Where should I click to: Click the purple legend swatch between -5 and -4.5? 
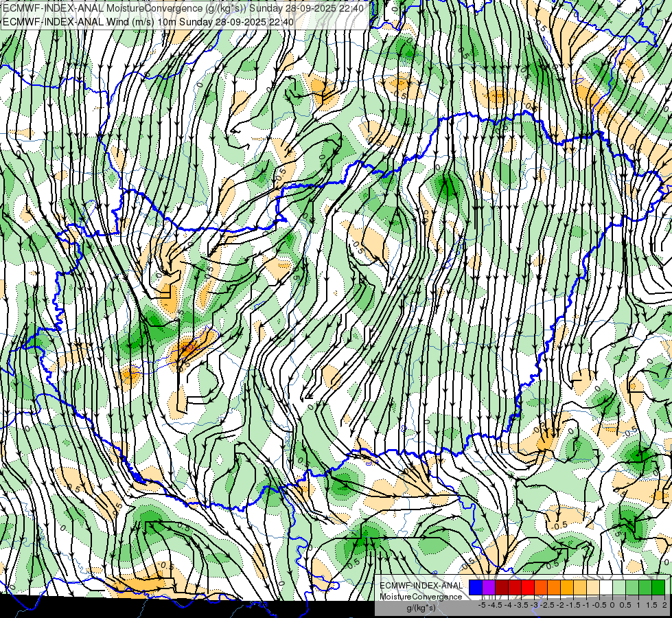tap(489, 587)
